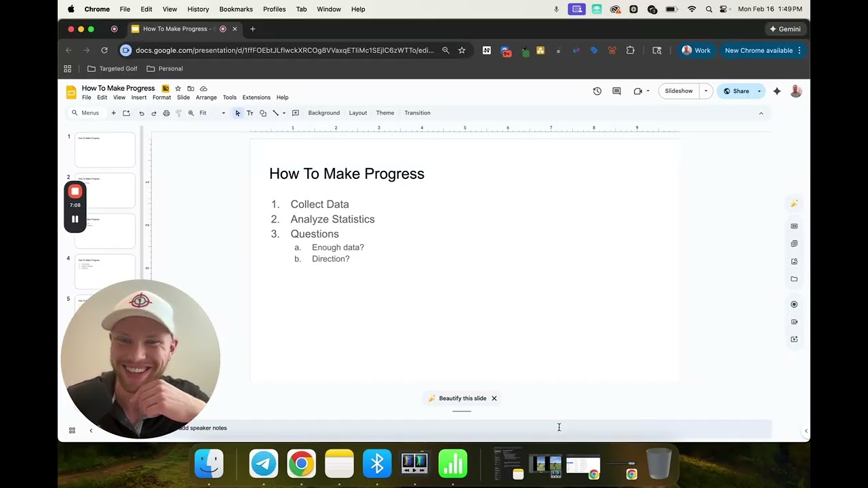Open the Arrange menu
This screenshot has width=868, height=488.
(x=206, y=98)
